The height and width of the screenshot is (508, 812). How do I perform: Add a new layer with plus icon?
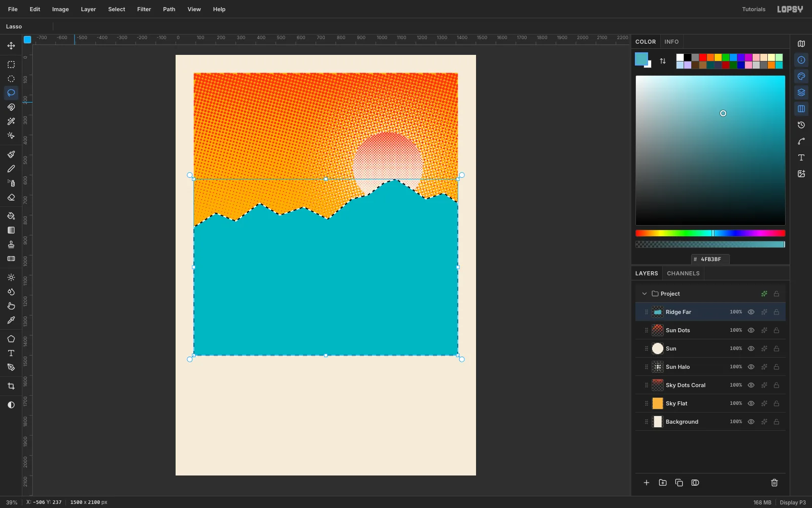(x=647, y=483)
